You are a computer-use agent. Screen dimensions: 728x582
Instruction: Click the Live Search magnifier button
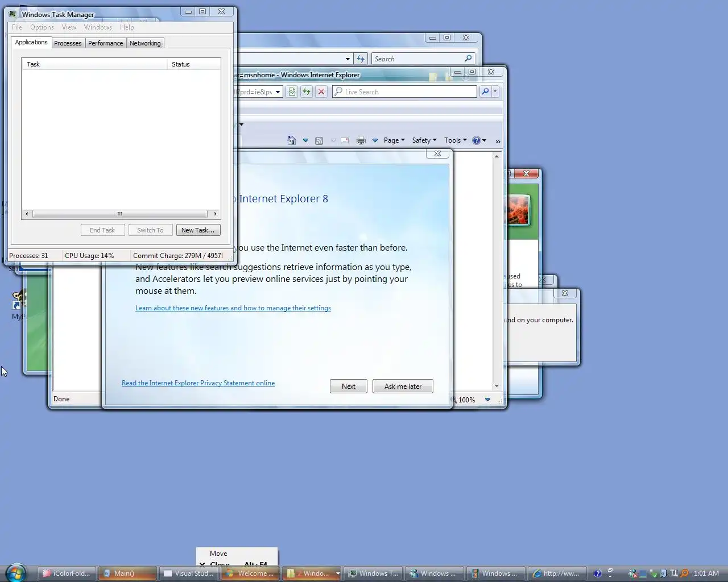485,92
